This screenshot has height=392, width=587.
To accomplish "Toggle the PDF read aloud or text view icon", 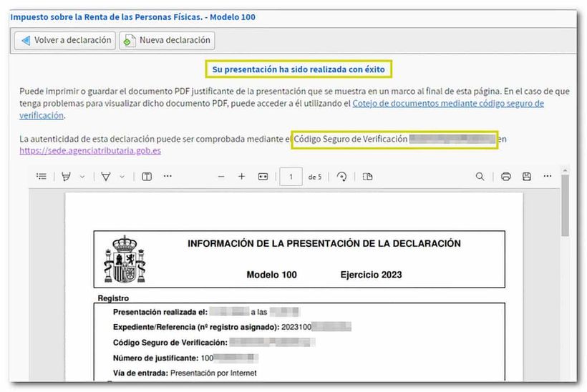I will click(147, 177).
